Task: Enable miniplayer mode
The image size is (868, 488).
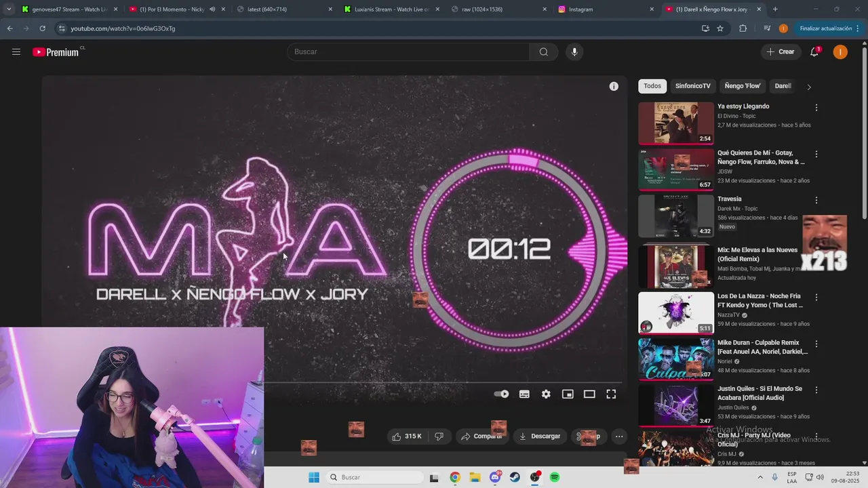Action: click(568, 394)
